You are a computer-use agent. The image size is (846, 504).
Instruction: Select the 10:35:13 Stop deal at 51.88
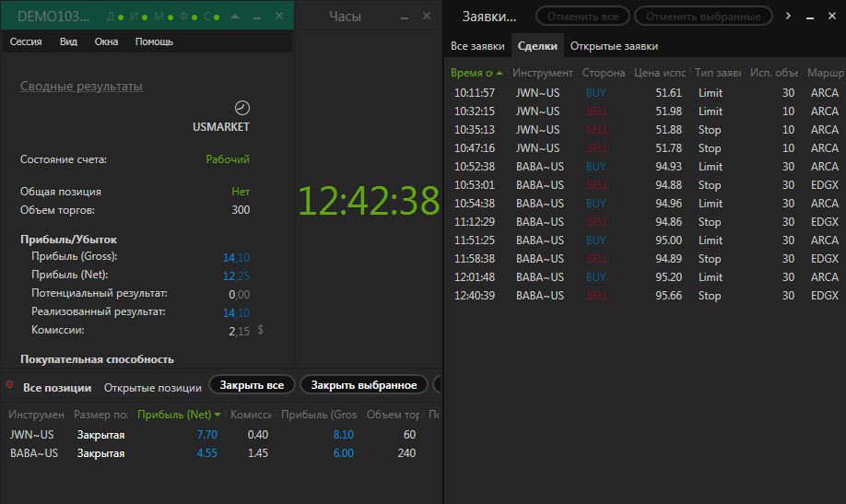pyautogui.click(x=646, y=130)
